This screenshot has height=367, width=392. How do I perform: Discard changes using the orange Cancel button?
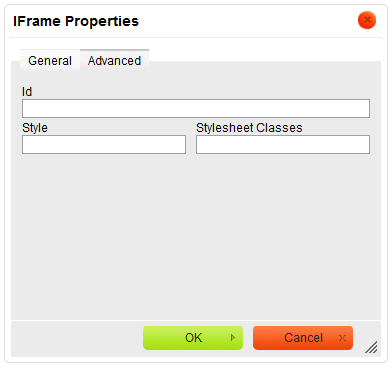pos(303,338)
